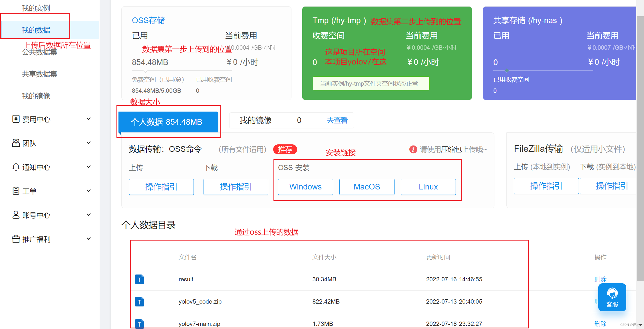The image size is (644, 329).
Task: Click the vertical page scrollbar
Action: click(640, 148)
